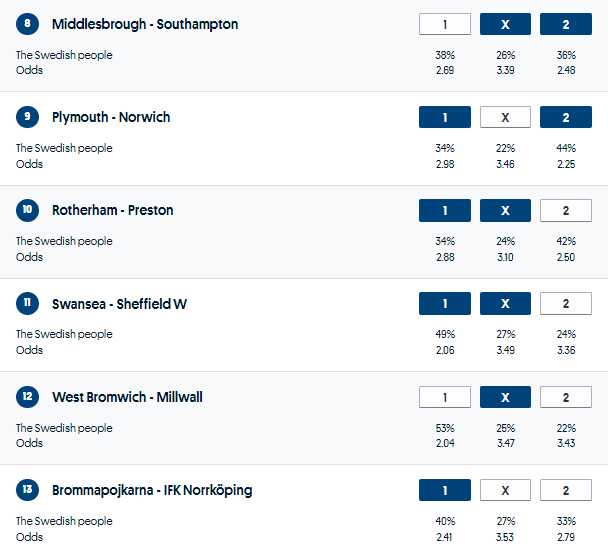Click match number 13 badge

27,490
